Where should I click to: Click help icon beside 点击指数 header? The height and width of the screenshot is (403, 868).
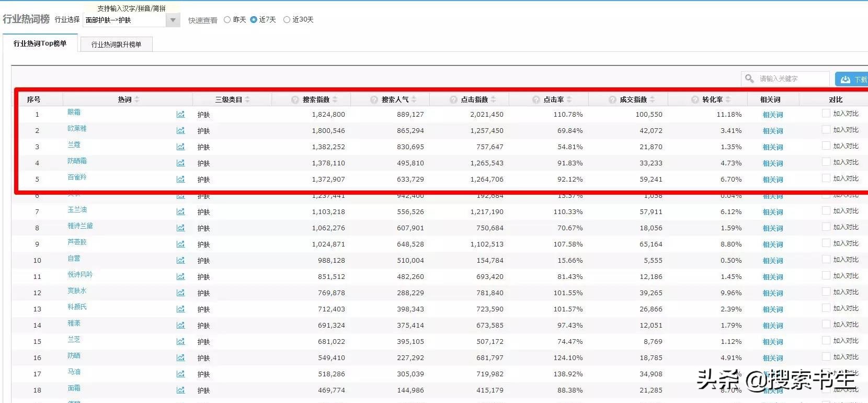[453, 99]
